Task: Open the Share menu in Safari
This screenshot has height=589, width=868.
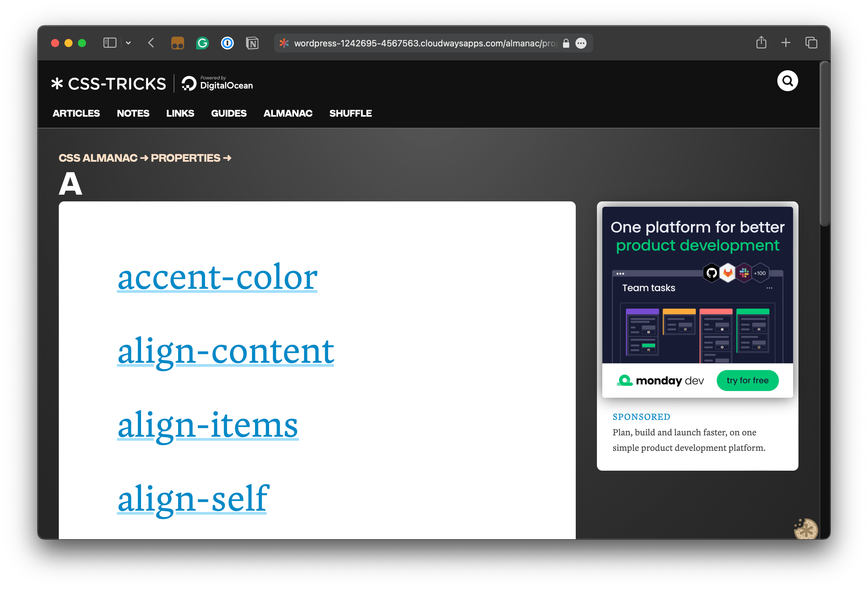Action: pyautogui.click(x=761, y=43)
